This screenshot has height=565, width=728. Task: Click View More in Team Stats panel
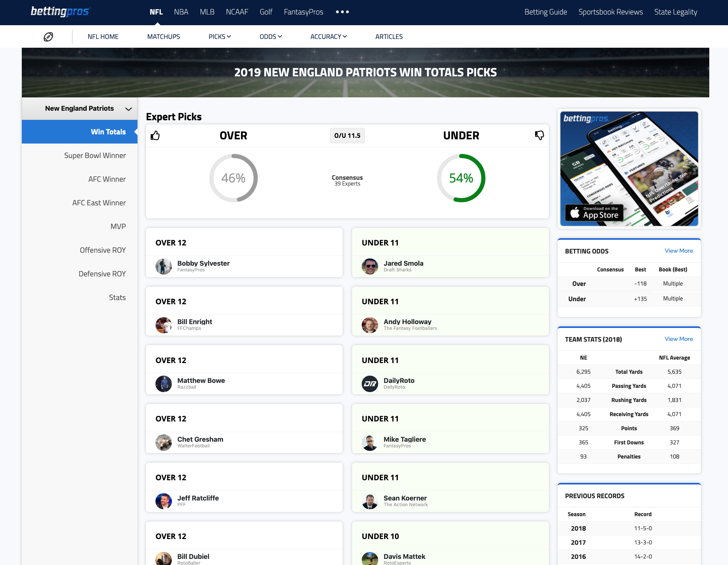pyautogui.click(x=679, y=339)
